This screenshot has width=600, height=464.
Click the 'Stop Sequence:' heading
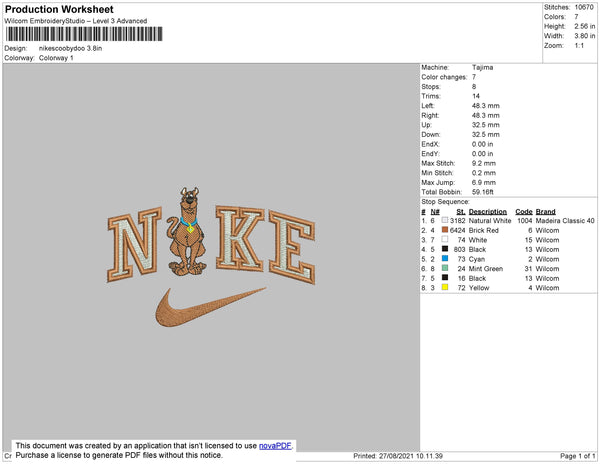coord(445,202)
